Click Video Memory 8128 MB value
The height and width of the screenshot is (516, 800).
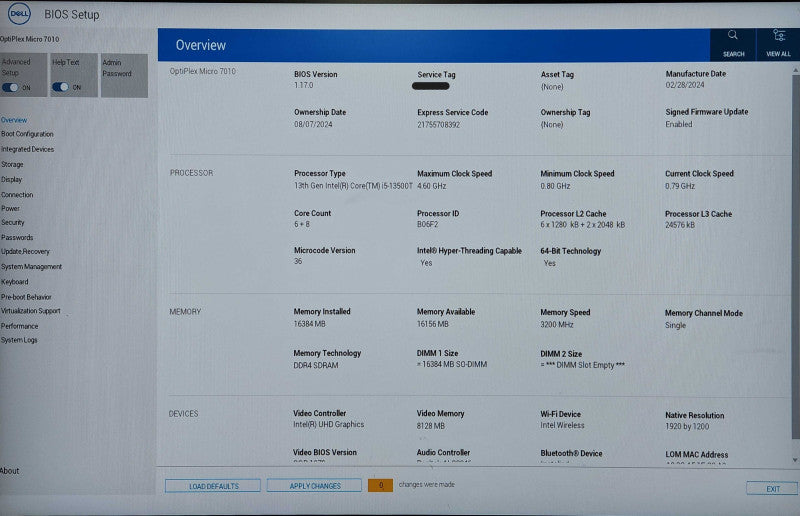(x=431, y=425)
